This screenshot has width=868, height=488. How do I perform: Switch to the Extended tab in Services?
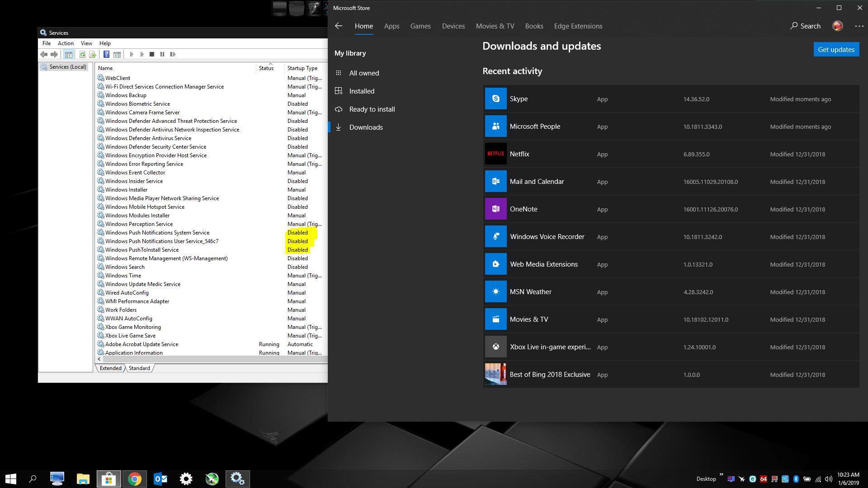111,368
